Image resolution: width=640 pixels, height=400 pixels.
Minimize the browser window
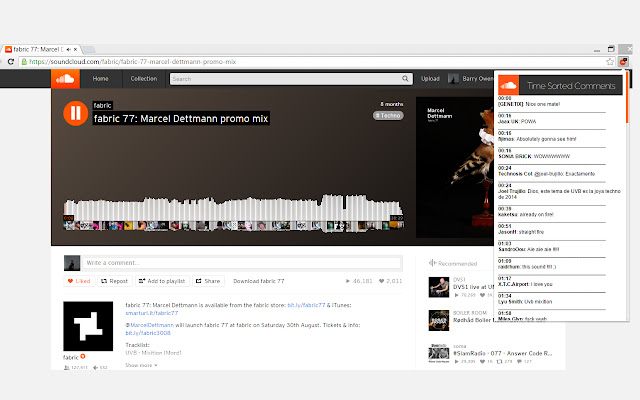tap(597, 50)
